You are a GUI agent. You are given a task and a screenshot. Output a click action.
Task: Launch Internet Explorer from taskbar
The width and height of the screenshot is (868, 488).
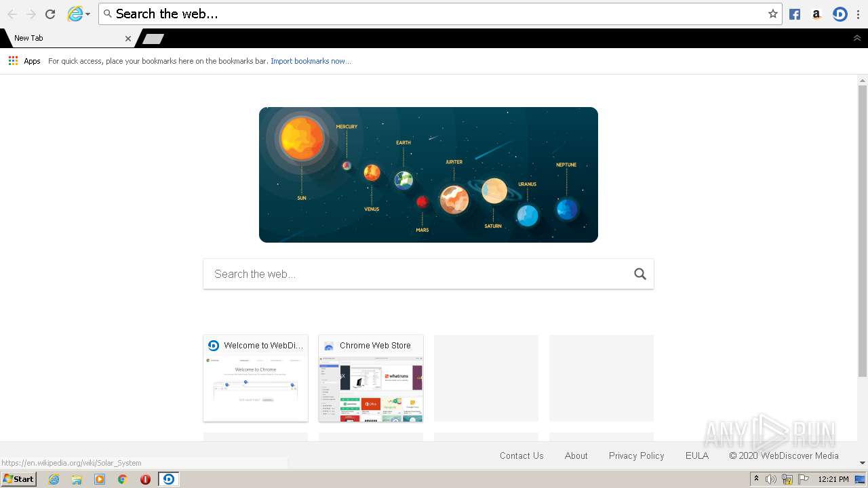(x=54, y=479)
